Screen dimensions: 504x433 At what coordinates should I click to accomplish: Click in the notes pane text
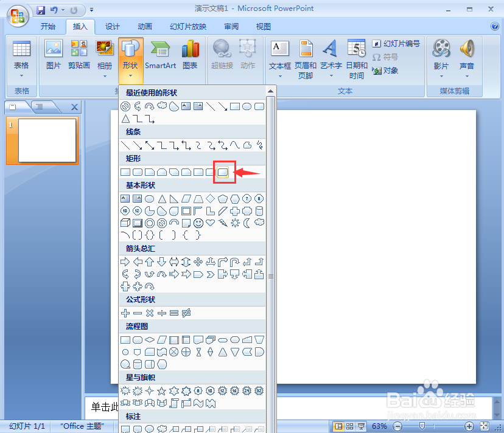click(105, 407)
